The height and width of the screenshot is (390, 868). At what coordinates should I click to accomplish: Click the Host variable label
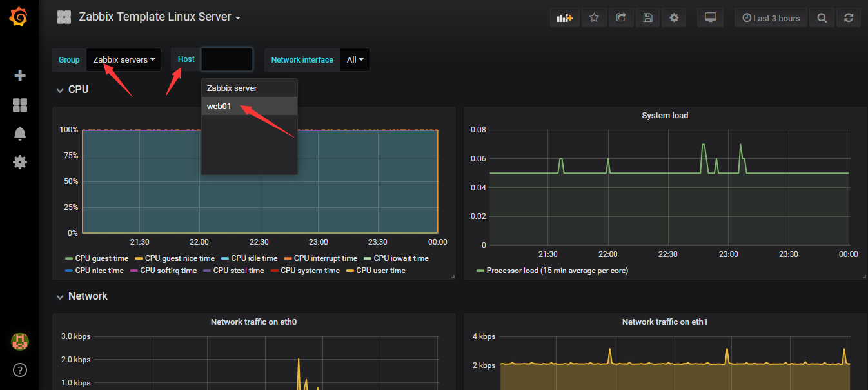[186, 59]
